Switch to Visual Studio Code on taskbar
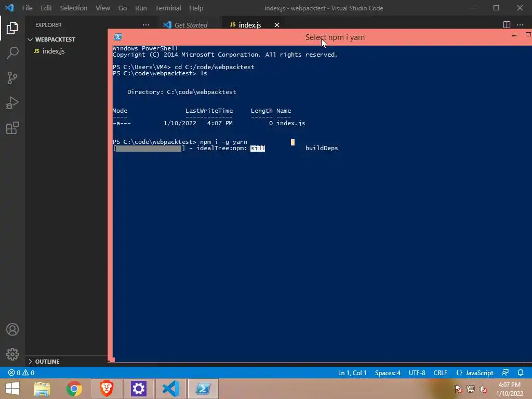532x399 pixels. (x=170, y=389)
